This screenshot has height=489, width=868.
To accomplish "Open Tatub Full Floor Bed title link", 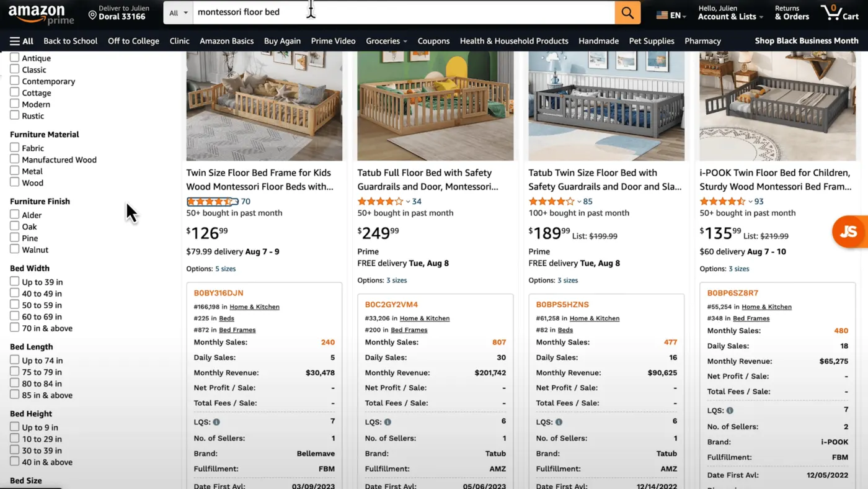I will coord(427,179).
